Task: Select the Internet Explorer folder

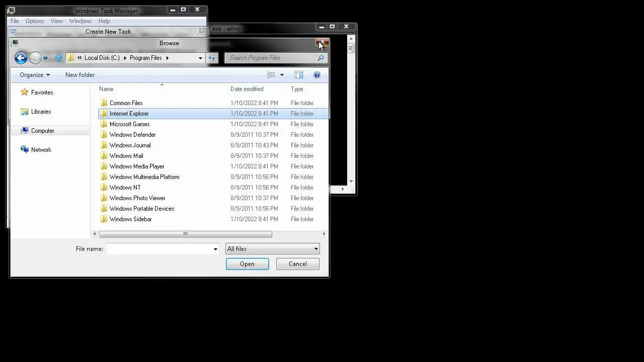Action: click(x=213, y=114)
